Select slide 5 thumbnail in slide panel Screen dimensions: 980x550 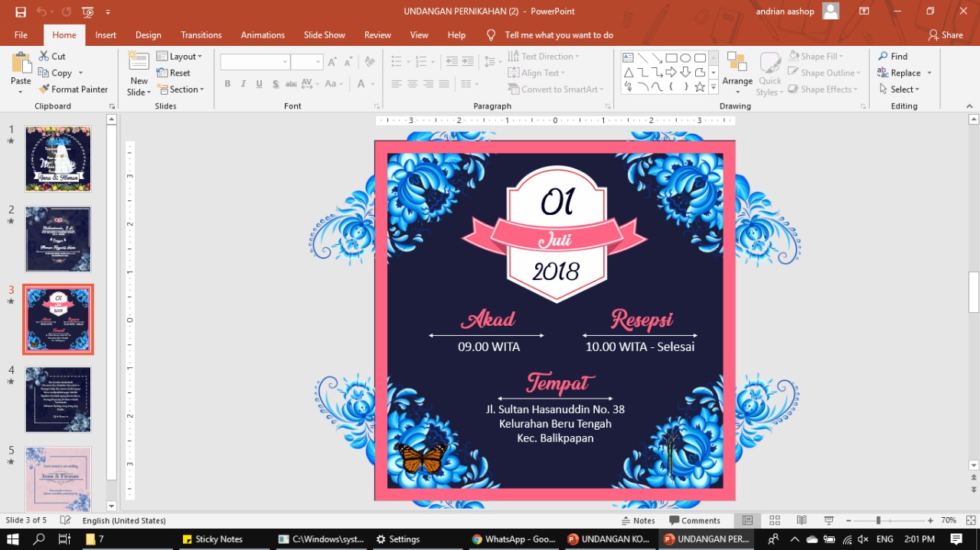click(58, 478)
